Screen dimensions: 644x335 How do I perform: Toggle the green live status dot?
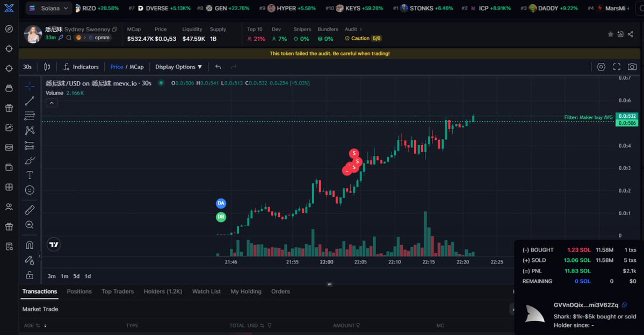161,83
